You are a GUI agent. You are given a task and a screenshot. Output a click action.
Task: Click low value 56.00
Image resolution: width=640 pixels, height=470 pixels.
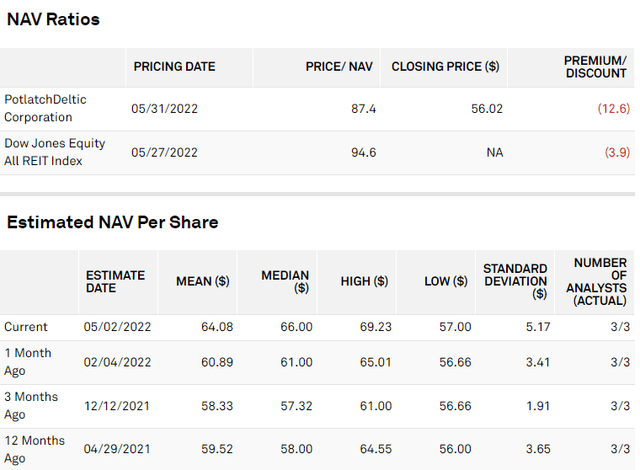[455, 449]
